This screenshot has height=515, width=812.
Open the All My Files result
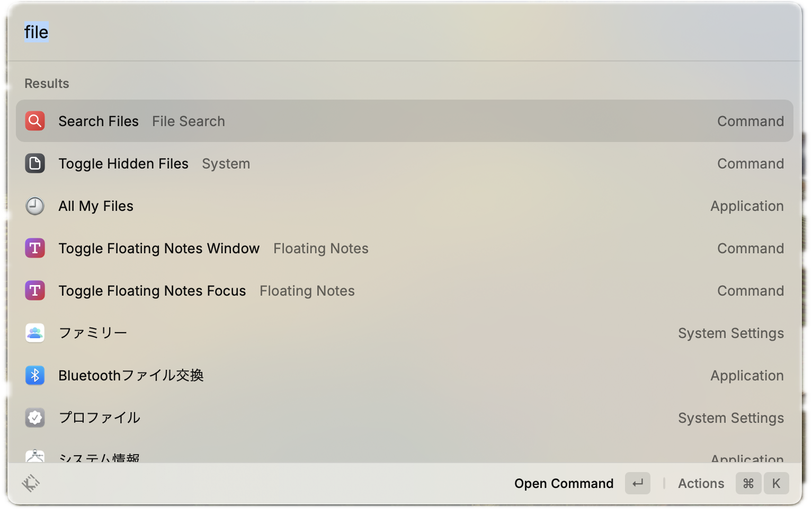click(x=96, y=206)
